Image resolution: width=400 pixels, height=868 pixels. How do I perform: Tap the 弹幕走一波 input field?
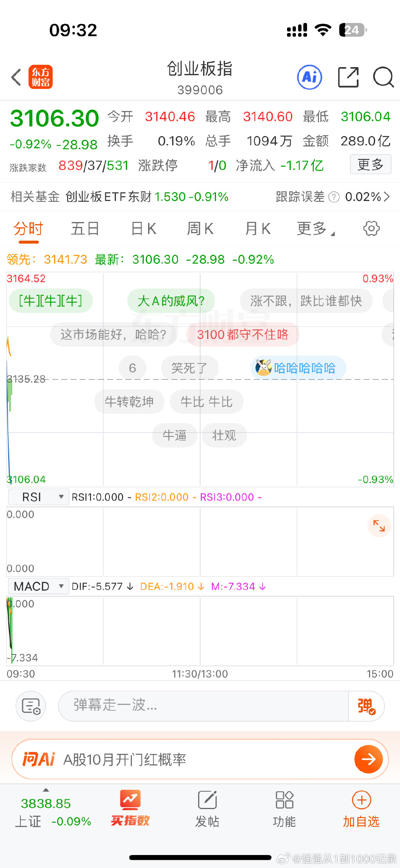point(203,706)
